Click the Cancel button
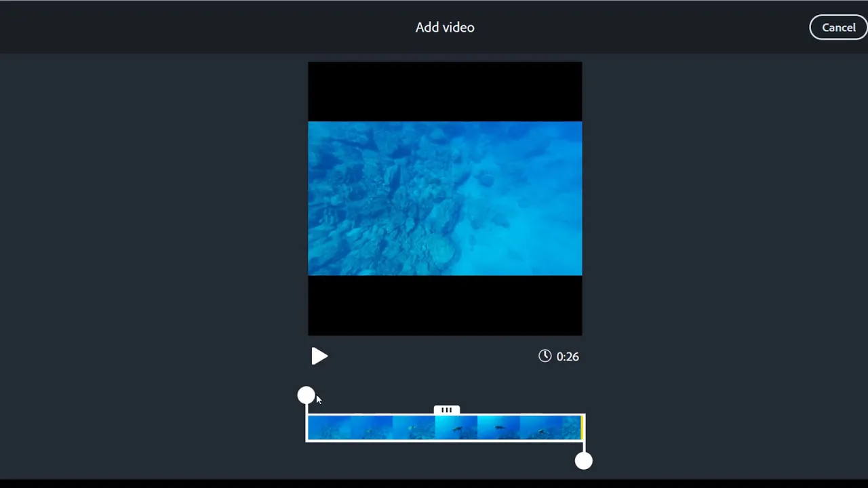Image resolution: width=868 pixels, height=488 pixels. [x=838, y=28]
